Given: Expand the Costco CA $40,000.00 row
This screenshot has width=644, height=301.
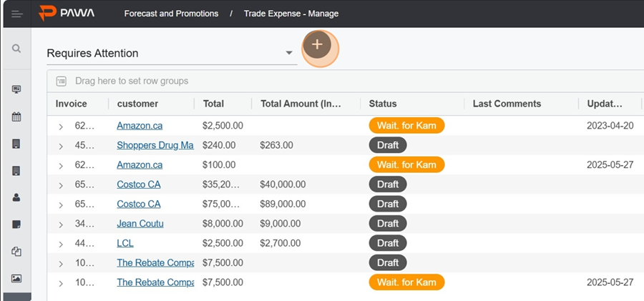Looking at the screenshot, I should (x=61, y=186).
